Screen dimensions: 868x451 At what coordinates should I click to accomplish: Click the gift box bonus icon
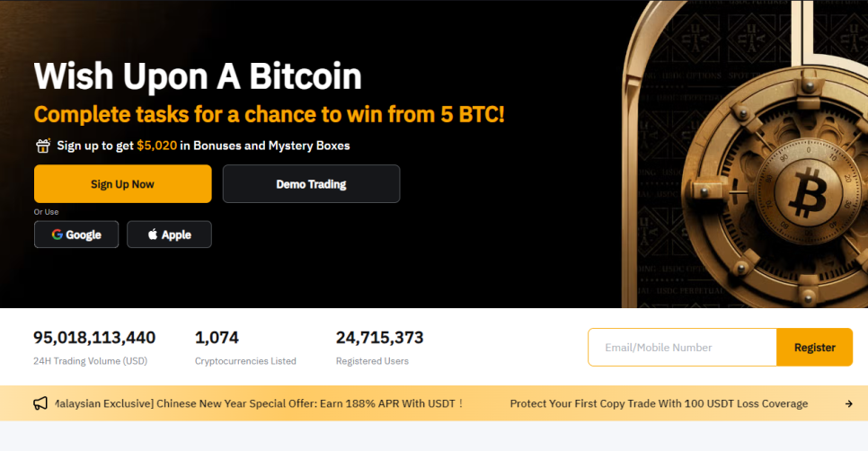pos(42,146)
